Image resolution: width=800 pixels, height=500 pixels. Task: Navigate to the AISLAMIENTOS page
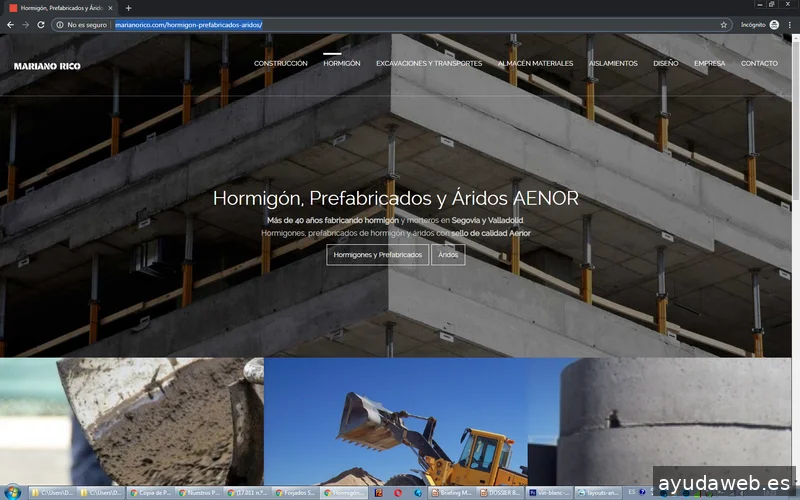coord(613,63)
